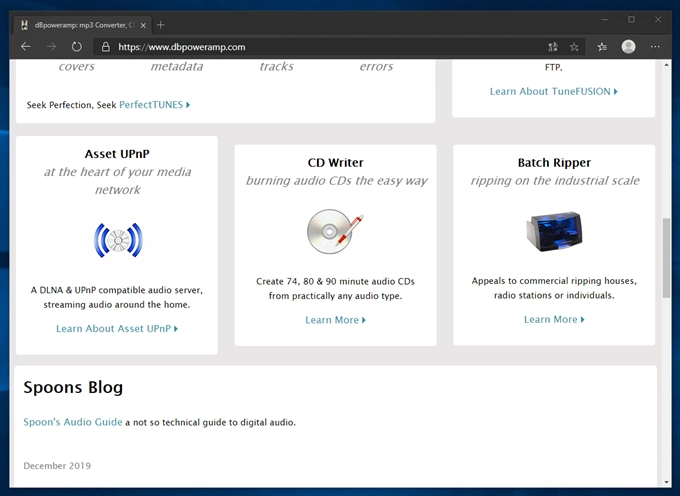The width and height of the screenshot is (680, 496).
Task: Click the scrollbar up arrow
Action: coord(667,65)
